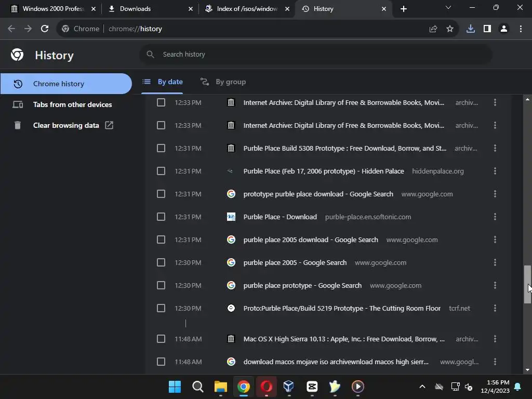Focus the Search history field
The height and width of the screenshot is (399, 532).
click(x=315, y=54)
